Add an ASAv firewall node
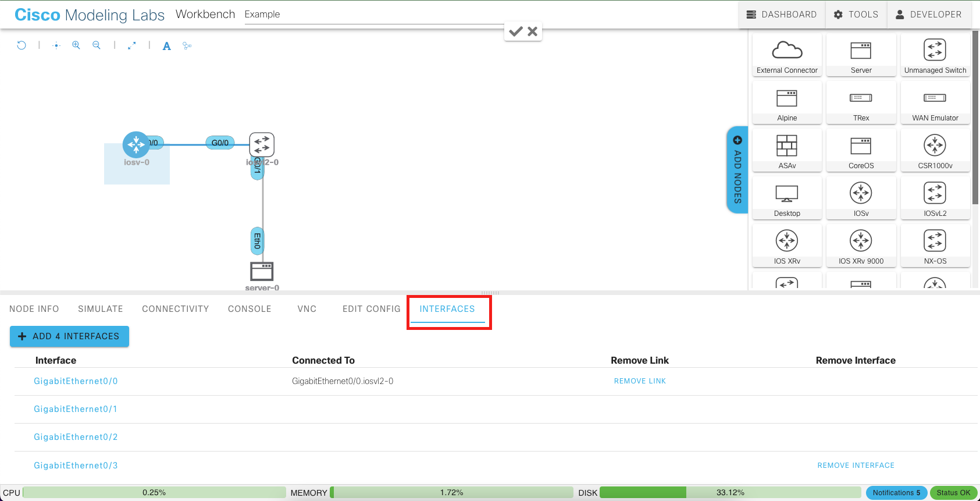 [x=787, y=150]
